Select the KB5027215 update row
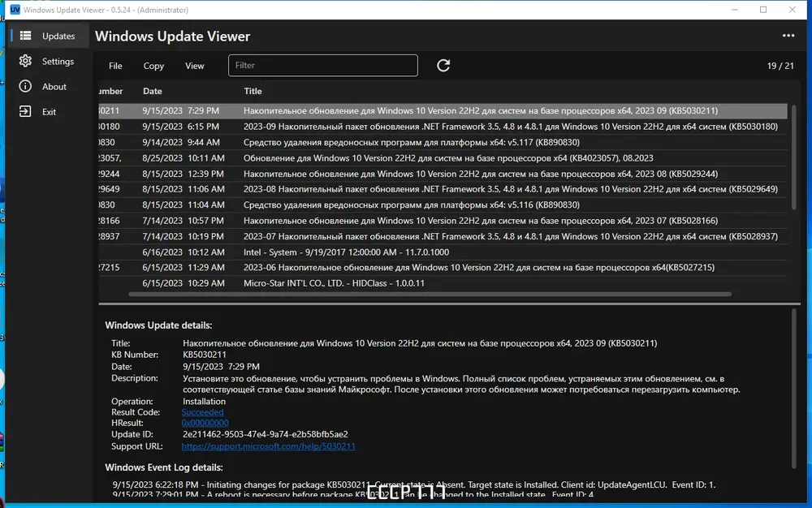 tap(443, 268)
